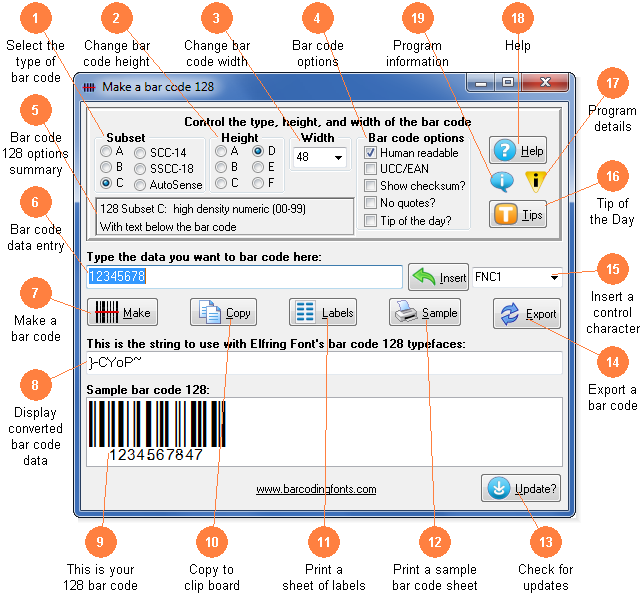Image resolution: width=643 pixels, height=595 pixels.
Task: Uncheck the Human readable checkbox
Action: point(370,153)
